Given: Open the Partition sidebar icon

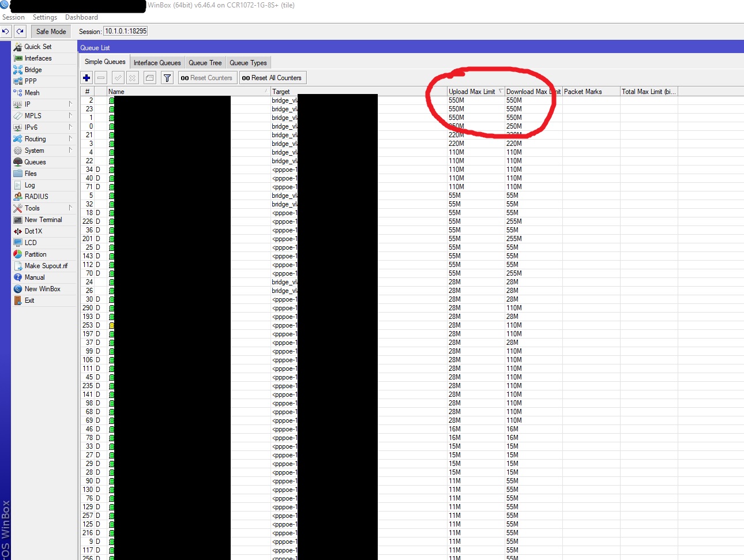Looking at the screenshot, I should coord(18,254).
